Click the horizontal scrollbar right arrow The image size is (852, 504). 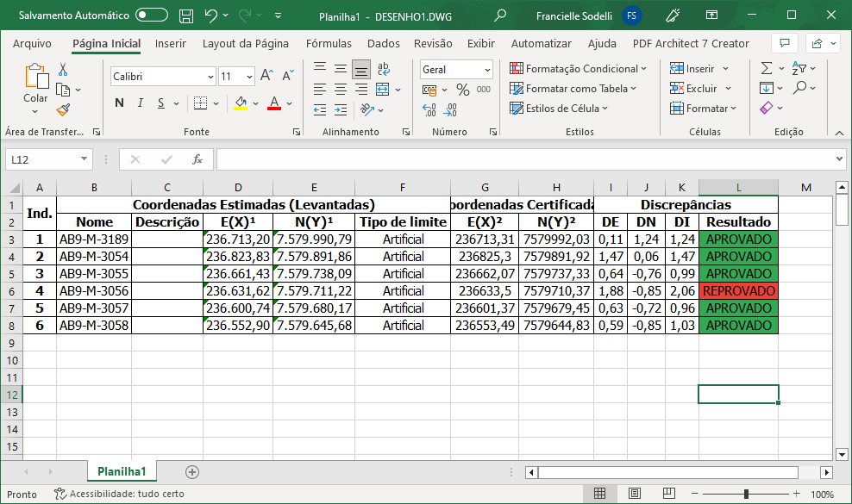tap(826, 472)
